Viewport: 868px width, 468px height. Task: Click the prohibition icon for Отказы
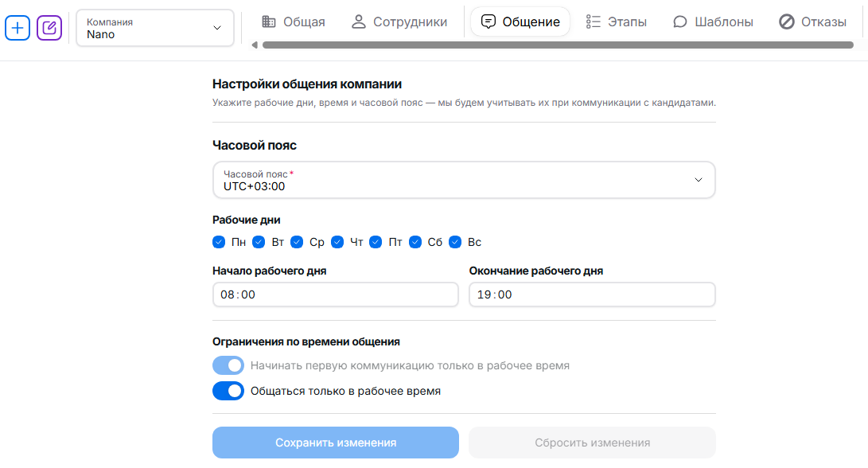point(787,21)
